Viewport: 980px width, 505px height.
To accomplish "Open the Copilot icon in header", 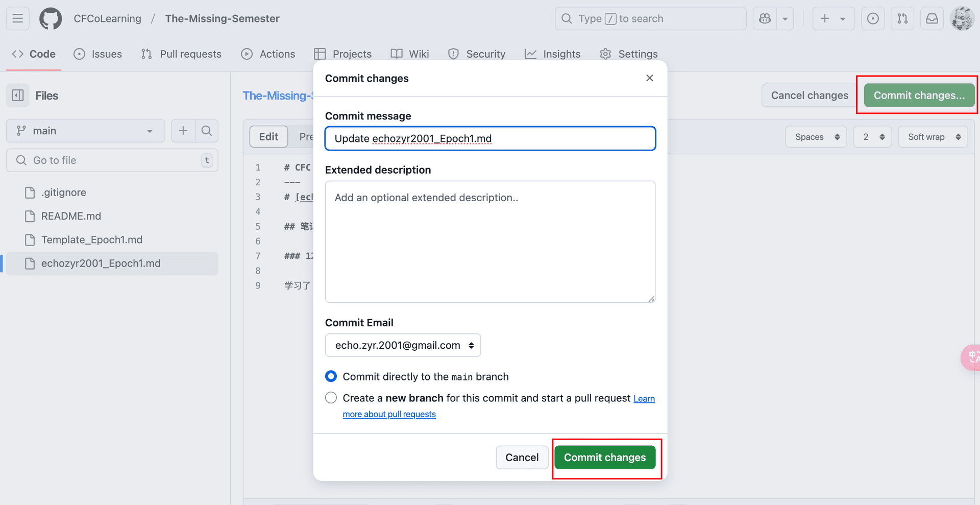I will 765,19.
